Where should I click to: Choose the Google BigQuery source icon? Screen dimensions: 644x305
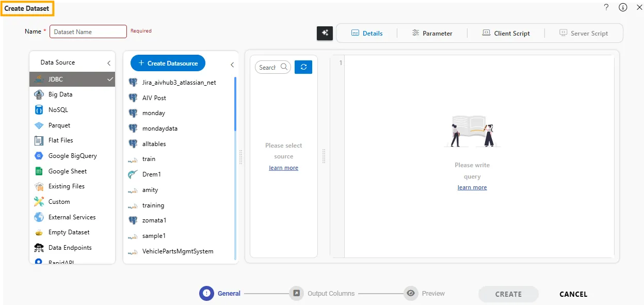(x=39, y=156)
